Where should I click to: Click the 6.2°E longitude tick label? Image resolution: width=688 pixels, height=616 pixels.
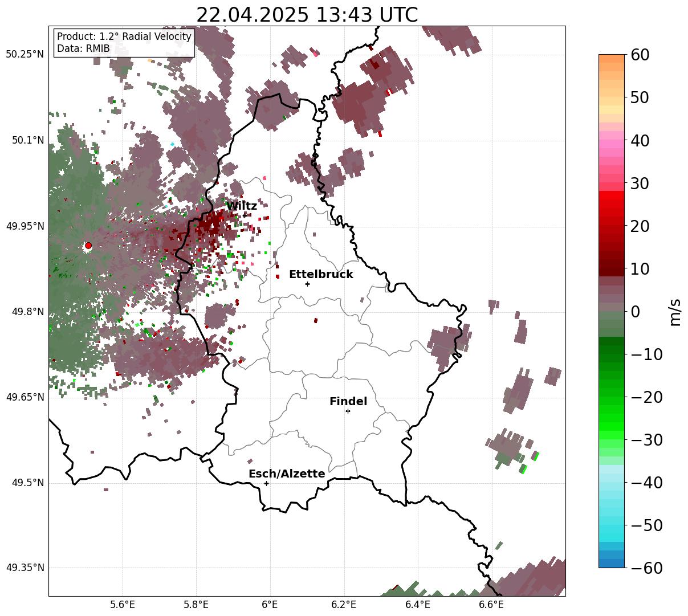point(344,605)
